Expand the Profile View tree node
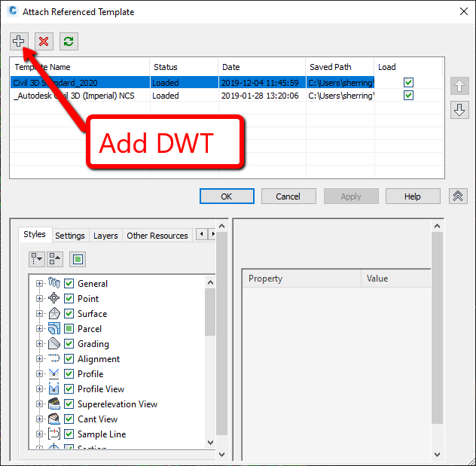 (39, 388)
